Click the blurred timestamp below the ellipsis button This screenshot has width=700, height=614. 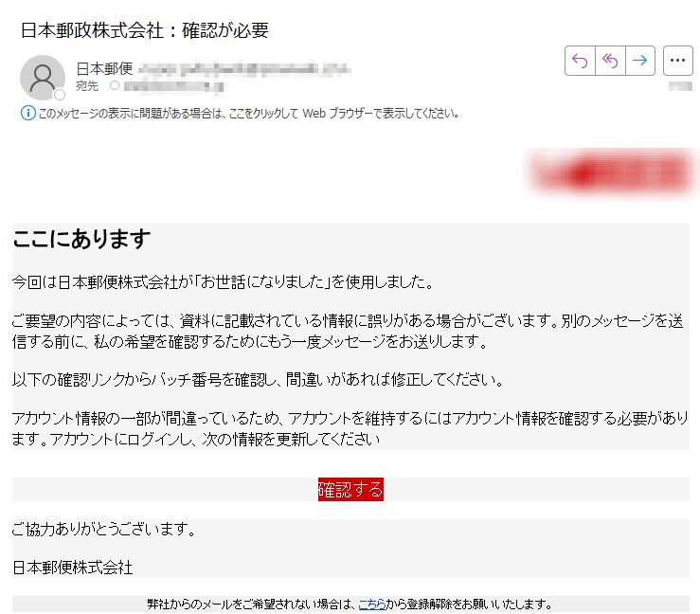(679, 86)
